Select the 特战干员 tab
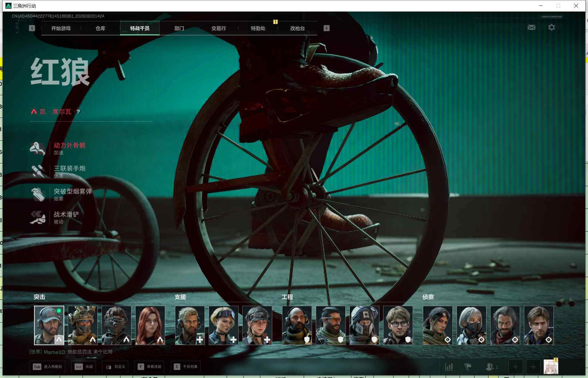This screenshot has height=378, width=588. click(140, 28)
